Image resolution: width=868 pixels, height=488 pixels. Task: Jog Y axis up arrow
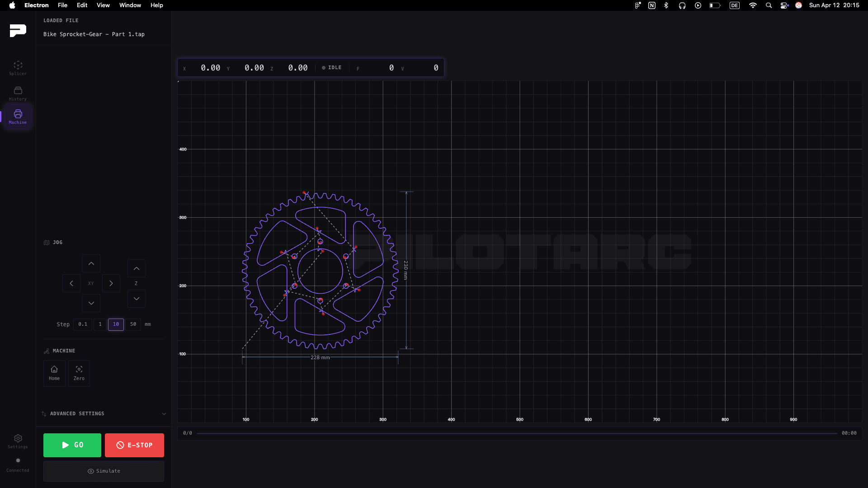coord(91,263)
